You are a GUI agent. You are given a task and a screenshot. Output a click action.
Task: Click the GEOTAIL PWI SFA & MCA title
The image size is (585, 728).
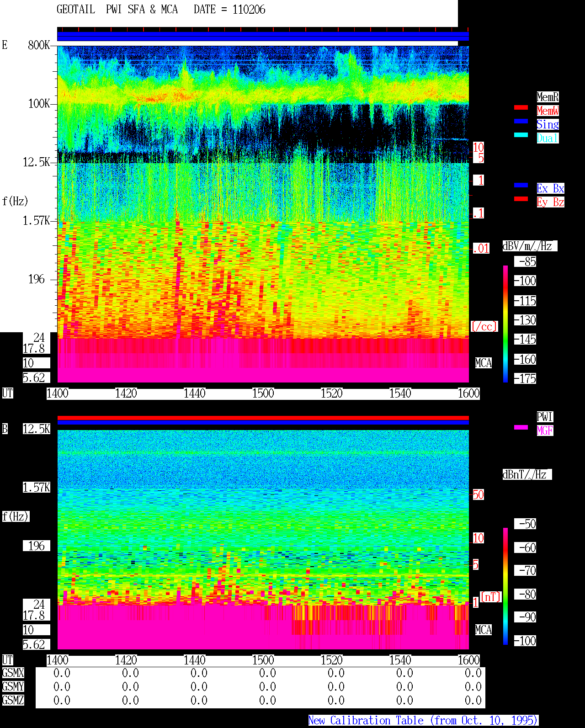[117, 10]
